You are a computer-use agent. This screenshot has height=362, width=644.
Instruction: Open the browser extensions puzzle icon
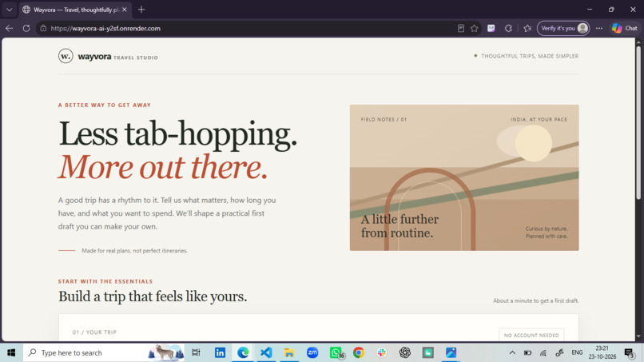(508, 28)
